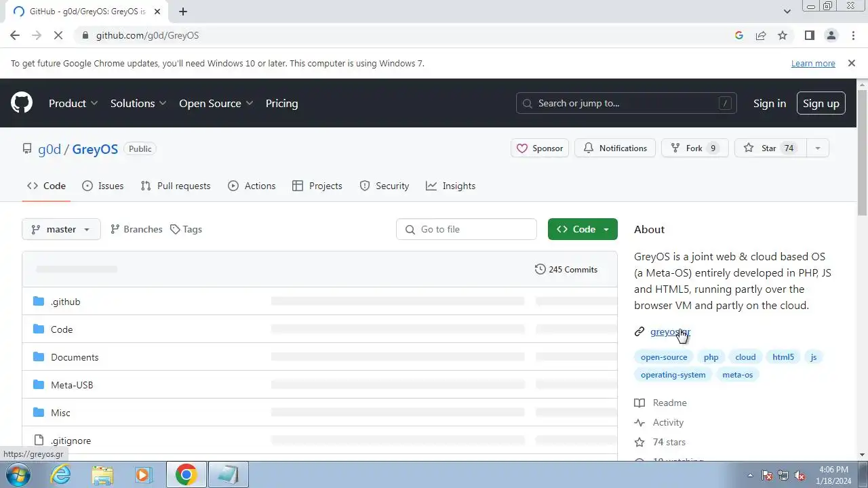Image resolution: width=868 pixels, height=488 pixels.
Task: Click the link chain icon beside greyos.gr
Action: [x=639, y=331]
